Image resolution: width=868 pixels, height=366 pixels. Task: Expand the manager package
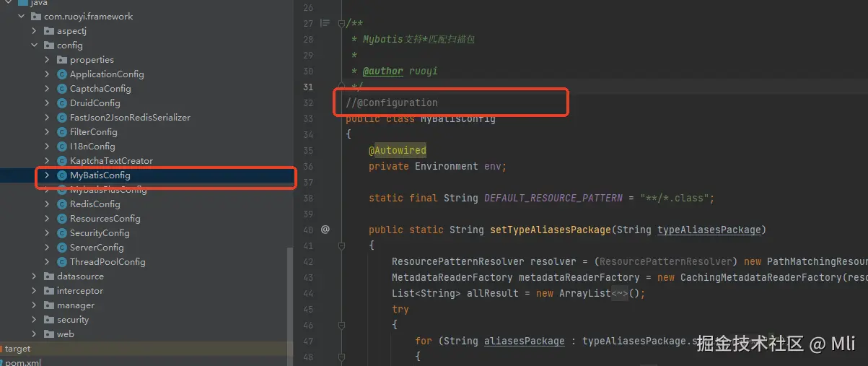click(35, 305)
